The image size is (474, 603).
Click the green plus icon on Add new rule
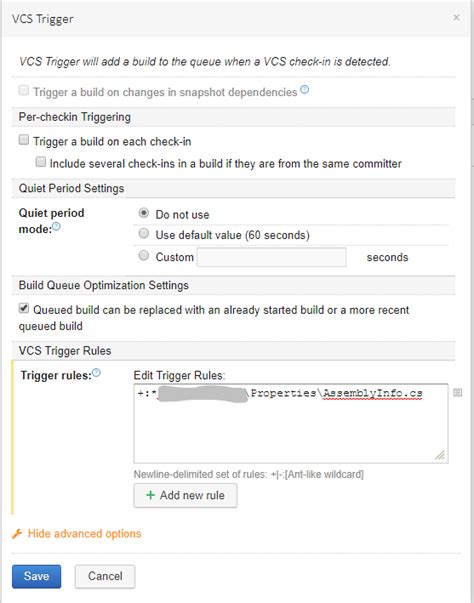pos(151,495)
